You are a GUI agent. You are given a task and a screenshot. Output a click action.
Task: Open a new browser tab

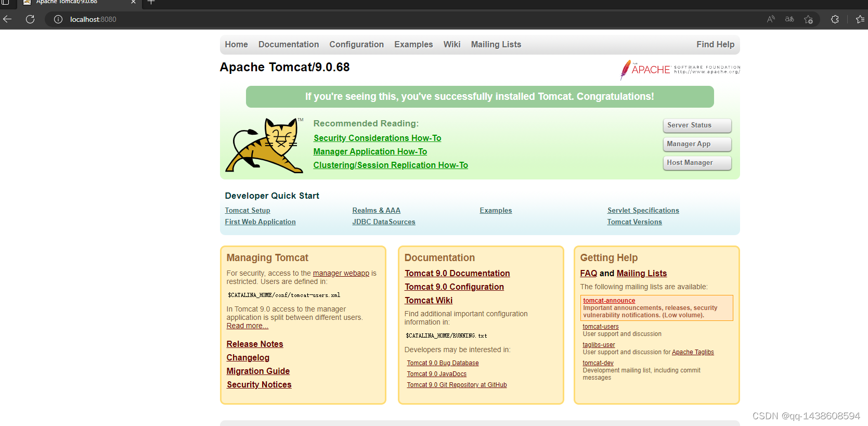click(151, 2)
